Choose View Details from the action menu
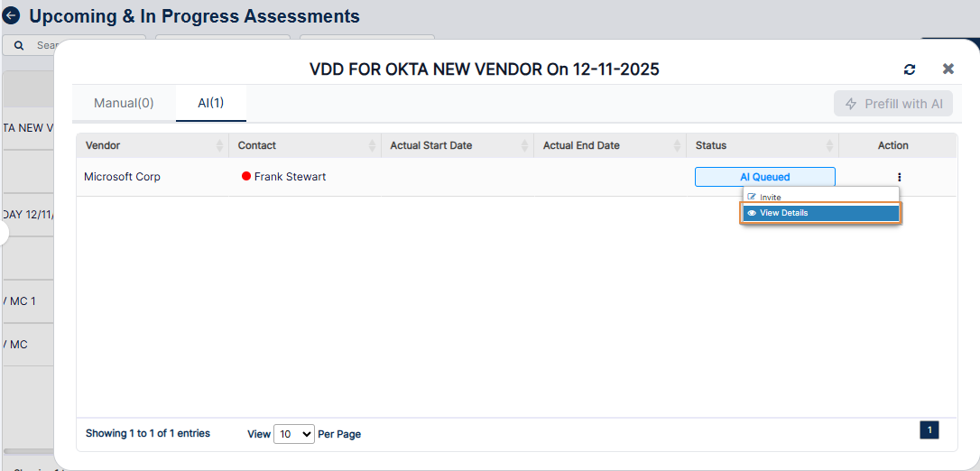The width and height of the screenshot is (980, 471). (x=820, y=213)
